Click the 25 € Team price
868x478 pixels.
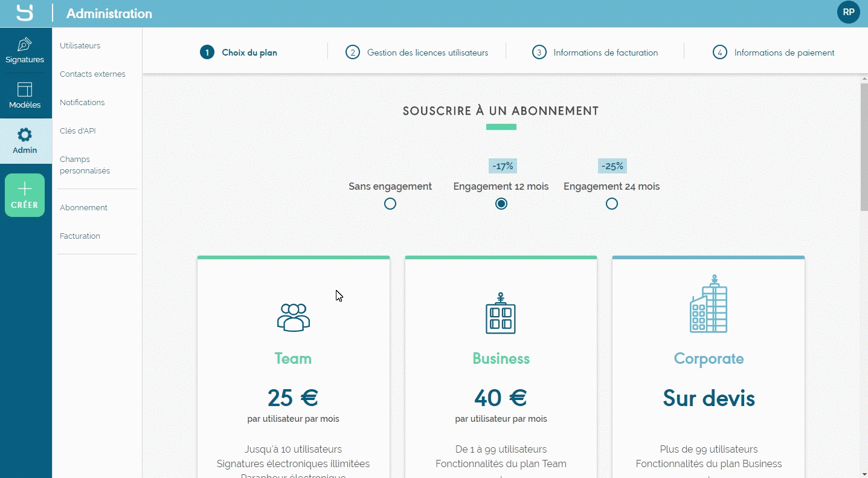pyautogui.click(x=293, y=398)
